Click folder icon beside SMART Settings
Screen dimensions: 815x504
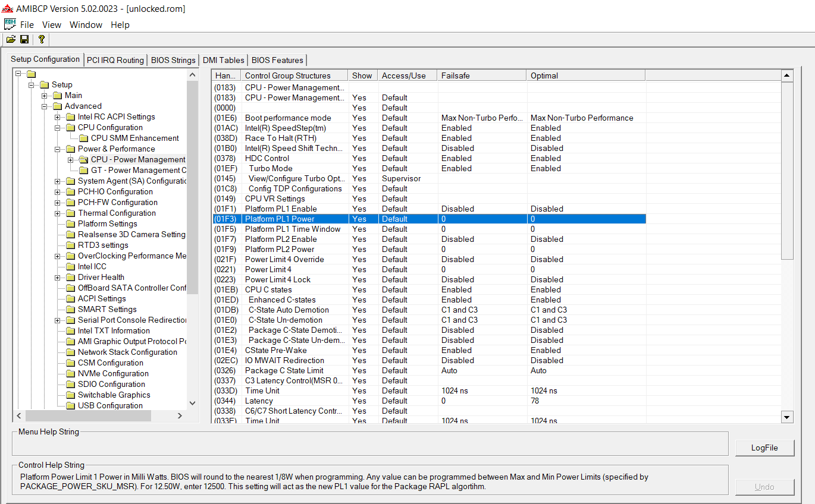(70, 310)
